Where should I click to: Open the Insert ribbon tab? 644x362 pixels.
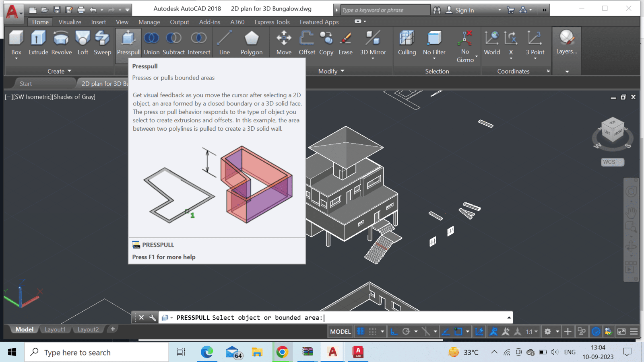point(99,22)
